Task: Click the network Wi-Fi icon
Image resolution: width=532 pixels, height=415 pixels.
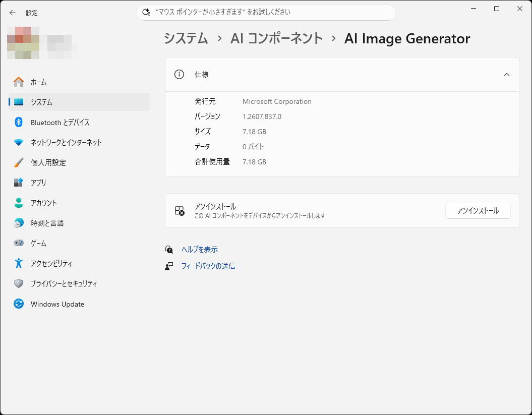Action: 19,143
